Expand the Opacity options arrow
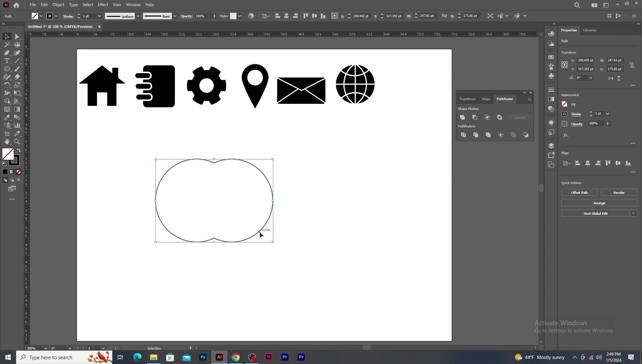This screenshot has width=642, height=364. [214, 16]
